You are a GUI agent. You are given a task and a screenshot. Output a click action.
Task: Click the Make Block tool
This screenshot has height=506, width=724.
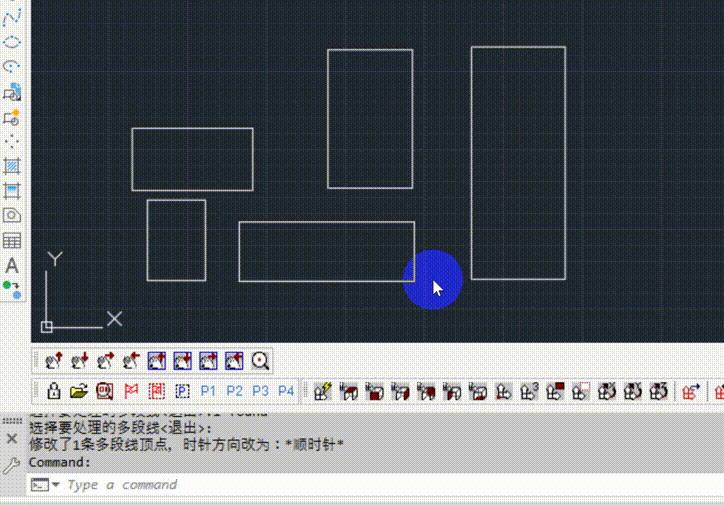coord(12,117)
